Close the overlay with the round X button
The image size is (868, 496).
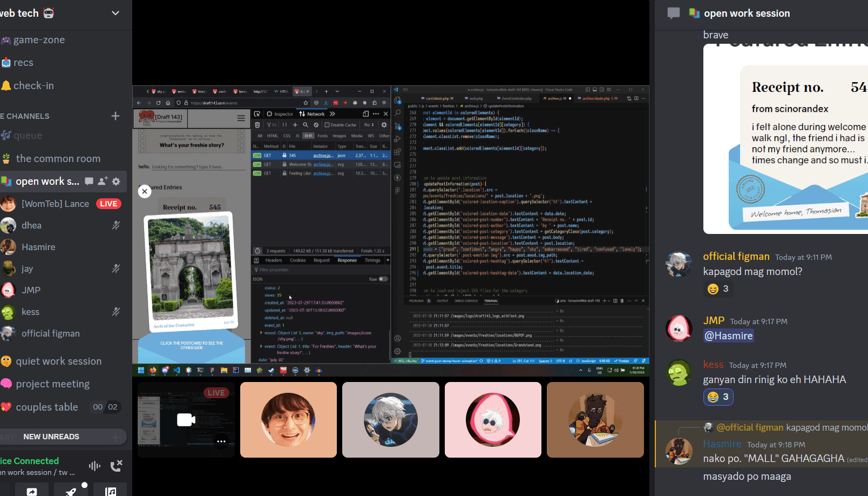[145, 191]
